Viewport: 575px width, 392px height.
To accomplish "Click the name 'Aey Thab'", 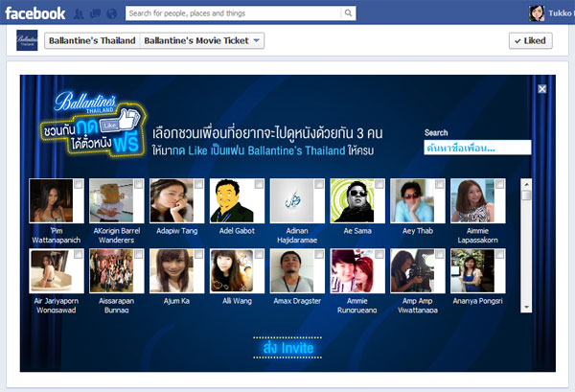I will (418, 231).
